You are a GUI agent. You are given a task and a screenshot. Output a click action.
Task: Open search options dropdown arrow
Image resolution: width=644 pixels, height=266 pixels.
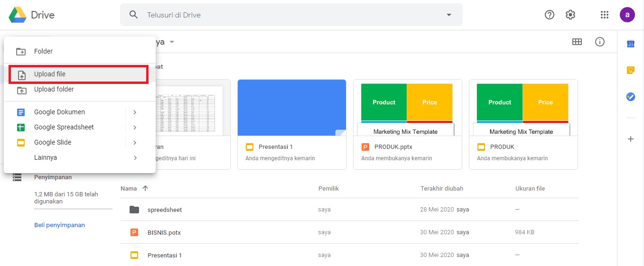click(449, 15)
